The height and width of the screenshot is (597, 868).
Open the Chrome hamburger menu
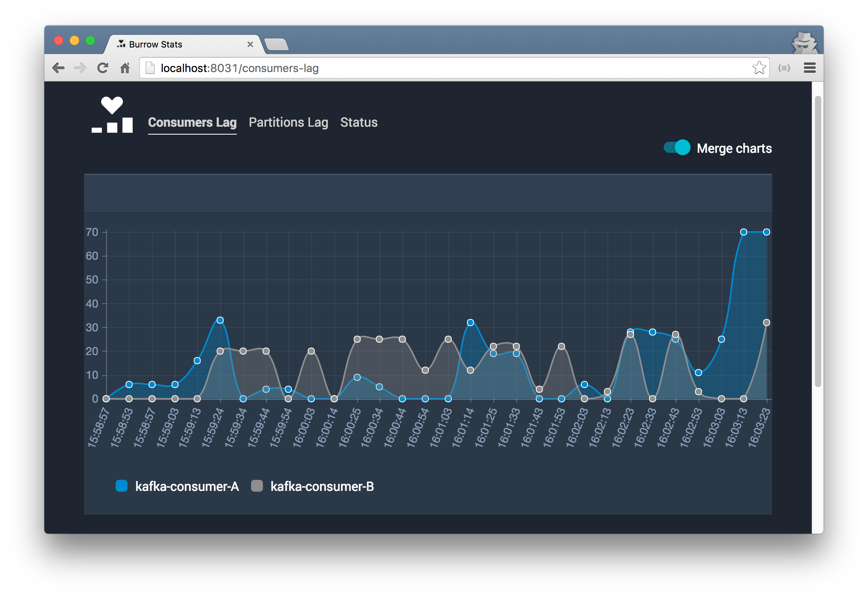[809, 68]
